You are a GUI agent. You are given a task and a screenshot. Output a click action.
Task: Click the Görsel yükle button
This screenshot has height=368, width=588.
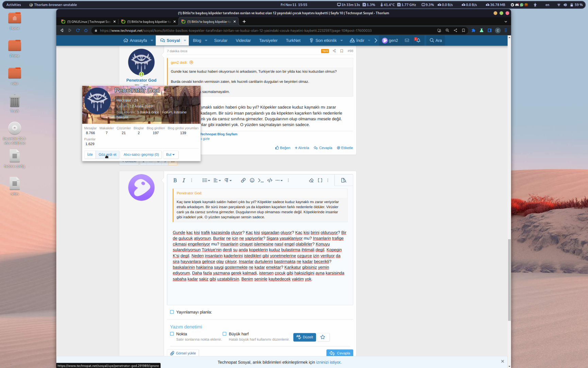click(183, 353)
